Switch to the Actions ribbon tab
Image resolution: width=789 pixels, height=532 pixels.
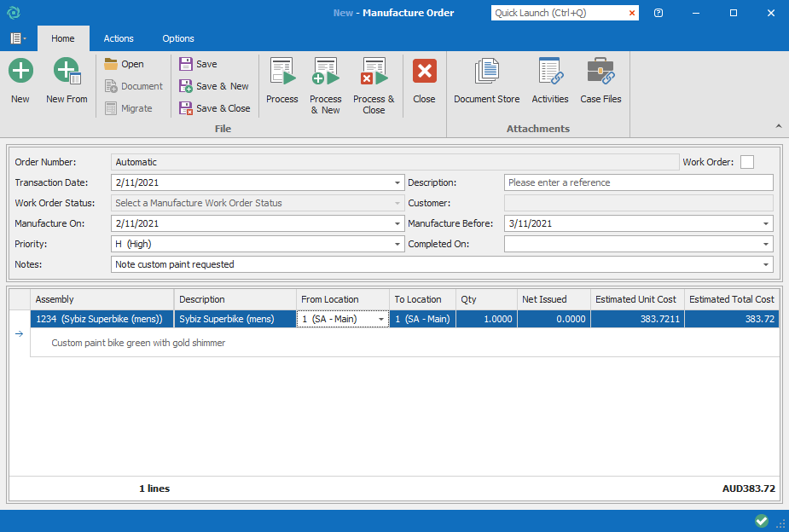[x=119, y=38]
